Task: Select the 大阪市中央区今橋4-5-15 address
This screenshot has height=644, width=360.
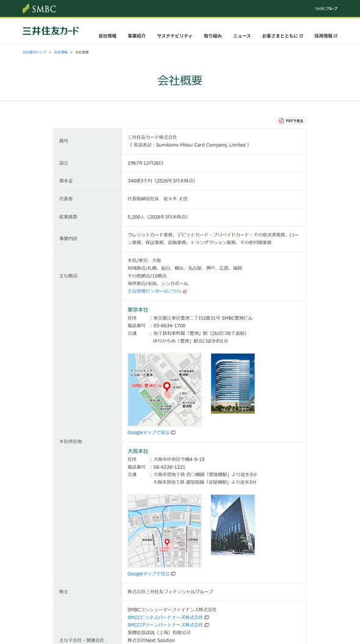Action: point(179,459)
